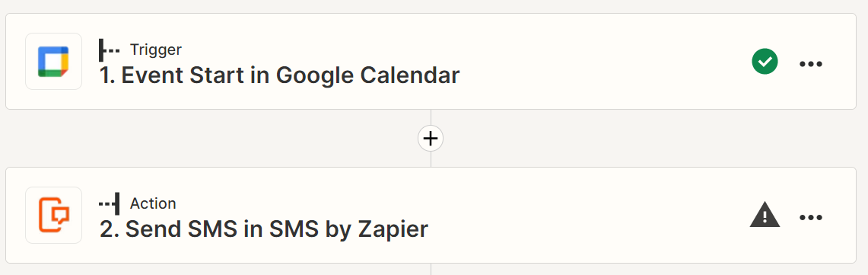Click the Action label text
This screenshot has width=868, height=275.
point(153,203)
